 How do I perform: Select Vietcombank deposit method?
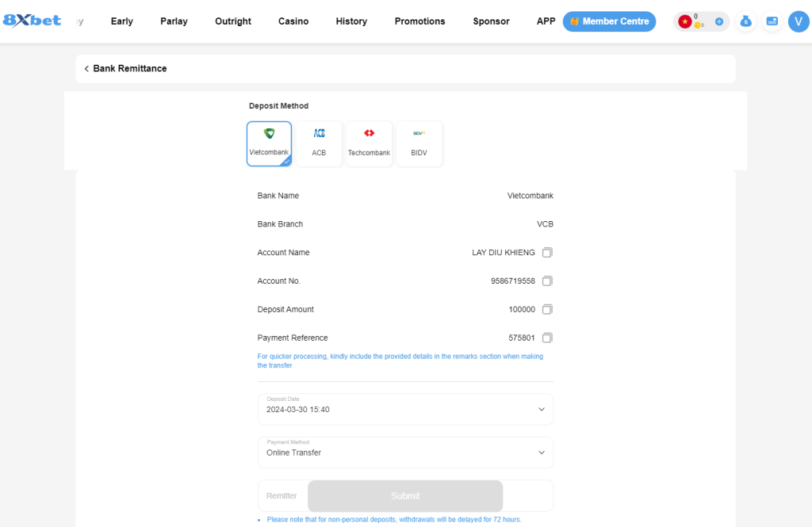[x=269, y=143]
